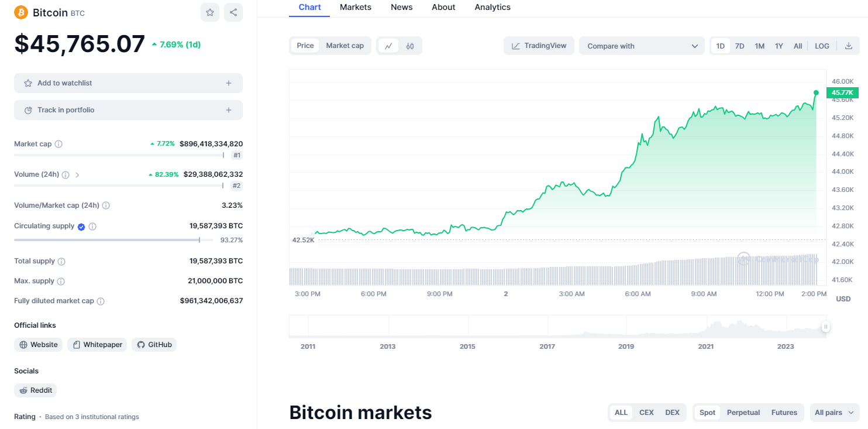
Task: Click the historical range navigator chart
Action: click(x=557, y=326)
